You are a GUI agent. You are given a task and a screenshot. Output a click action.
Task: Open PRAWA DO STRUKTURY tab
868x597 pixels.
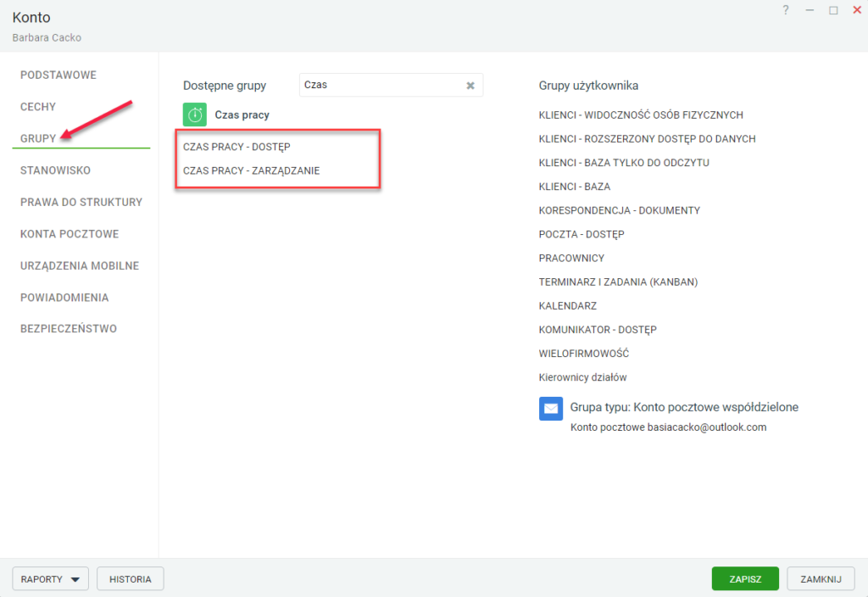81,202
